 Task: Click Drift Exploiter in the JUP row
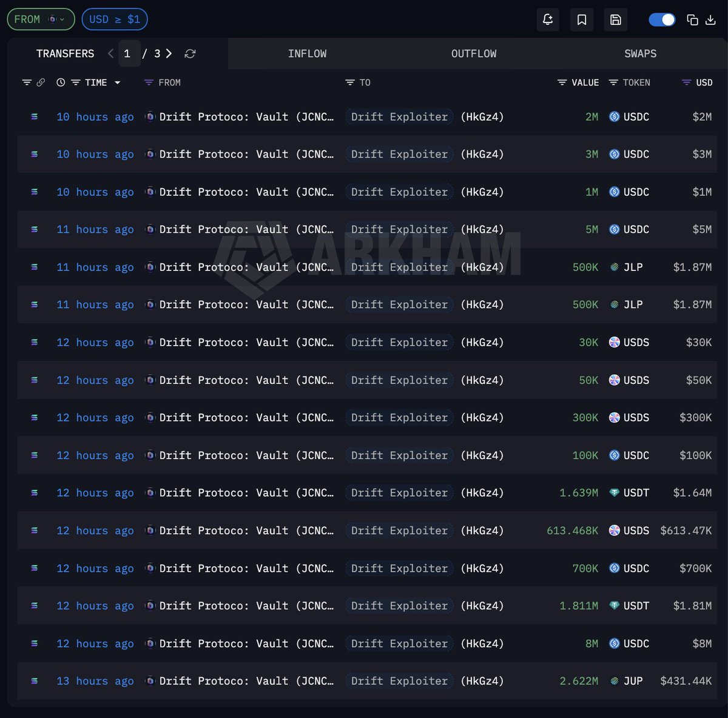pyautogui.click(x=399, y=681)
